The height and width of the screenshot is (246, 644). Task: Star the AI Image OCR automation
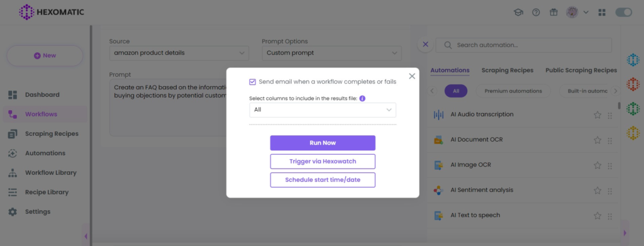point(597,165)
